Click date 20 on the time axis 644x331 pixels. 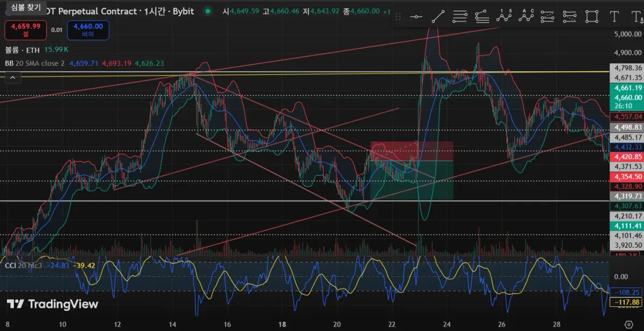336,325
